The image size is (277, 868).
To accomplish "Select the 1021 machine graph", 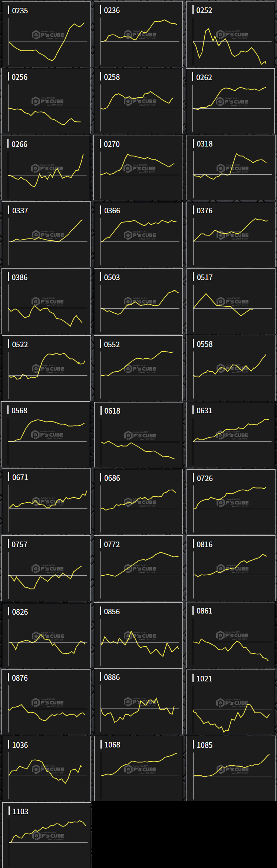I will pyautogui.click(x=231, y=702).
